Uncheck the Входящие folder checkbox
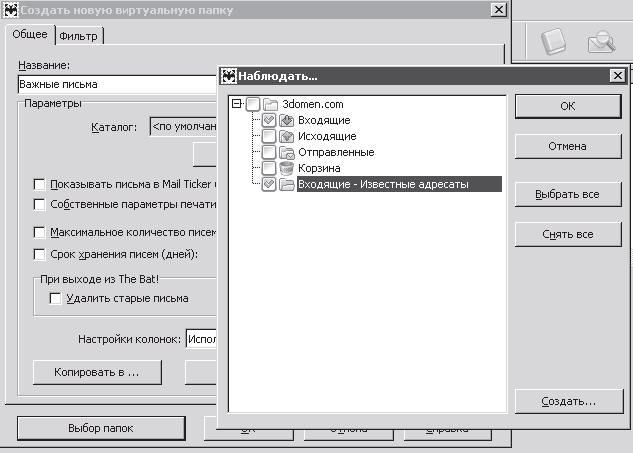The width and height of the screenshot is (633, 453). click(269, 120)
